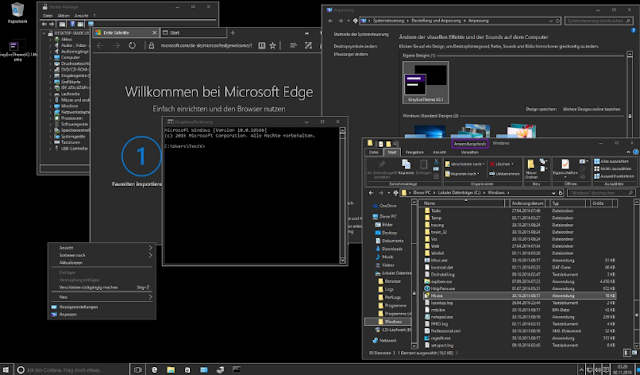
Task: Open Eigenschaften in the Explorer ribbon
Action: 564,168
